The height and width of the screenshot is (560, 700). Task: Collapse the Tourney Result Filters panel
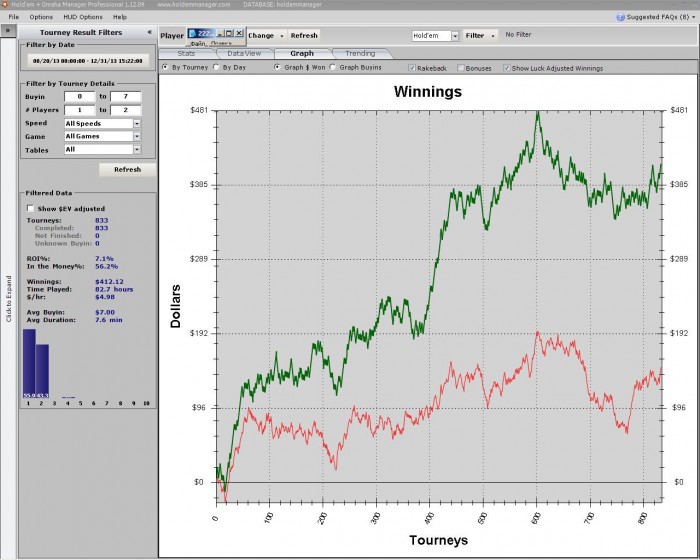[x=150, y=32]
